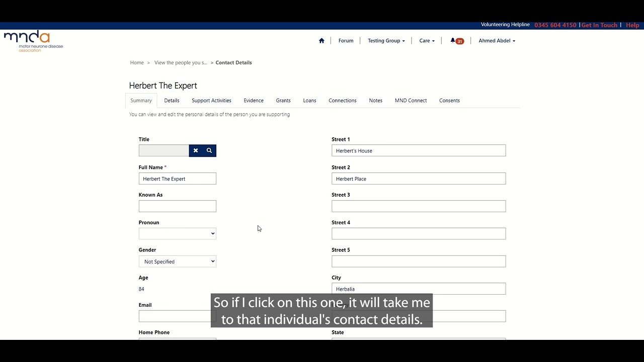Expand the Testing Group dropdown menu
The image size is (644, 362).
(386, 41)
